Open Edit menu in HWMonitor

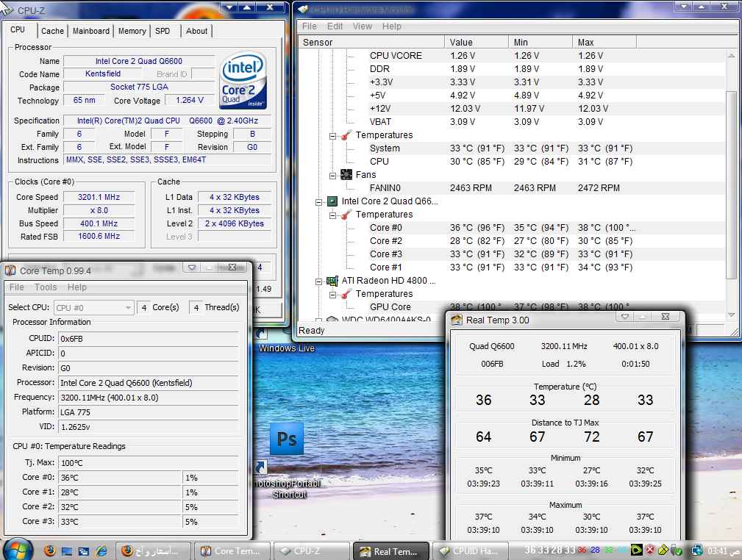tap(335, 26)
